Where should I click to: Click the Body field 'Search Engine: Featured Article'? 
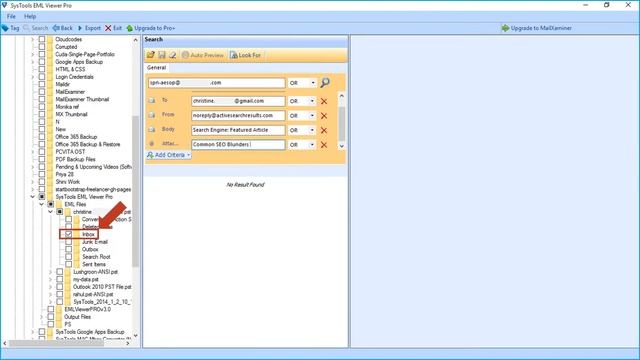[x=238, y=130]
